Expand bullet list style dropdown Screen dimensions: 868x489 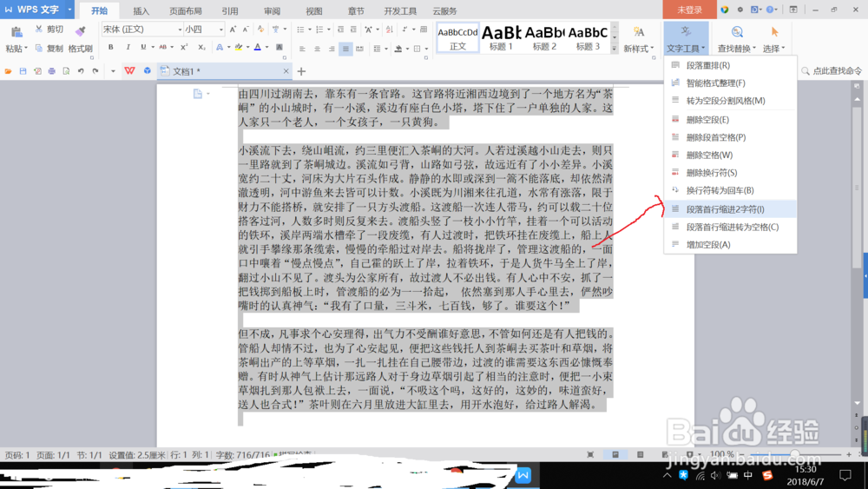coord(310,30)
